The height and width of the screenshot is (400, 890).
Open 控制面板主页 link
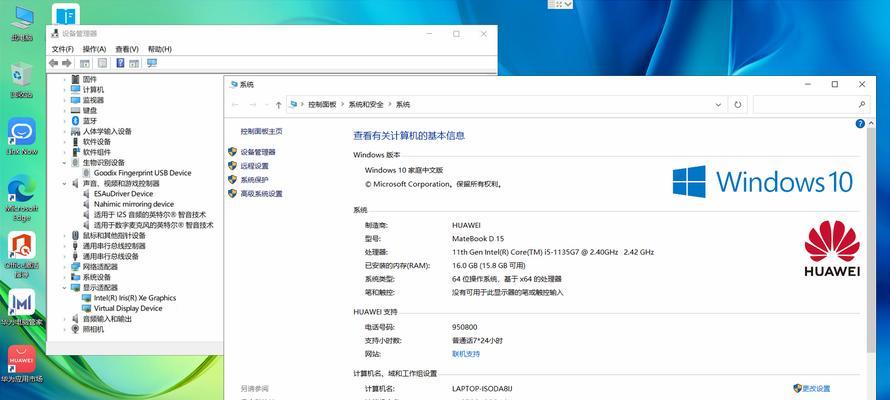click(x=261, y=131)
